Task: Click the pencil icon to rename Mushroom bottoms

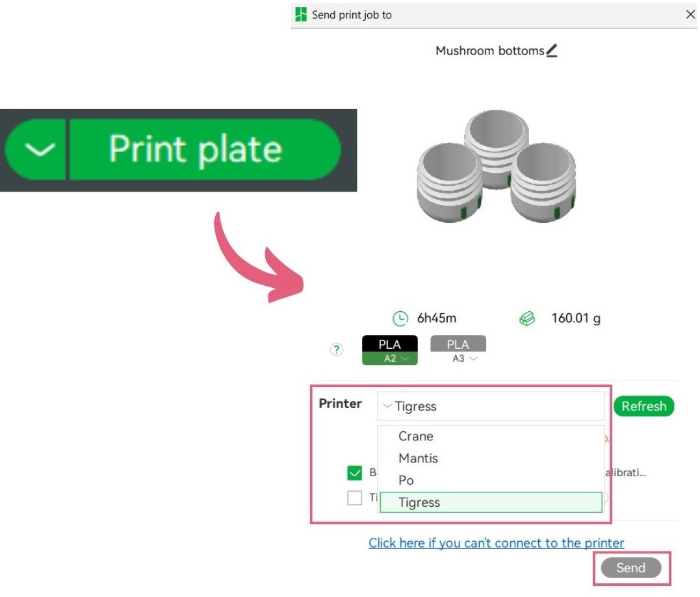Action: pyautogui.click(x=552, y=51)
